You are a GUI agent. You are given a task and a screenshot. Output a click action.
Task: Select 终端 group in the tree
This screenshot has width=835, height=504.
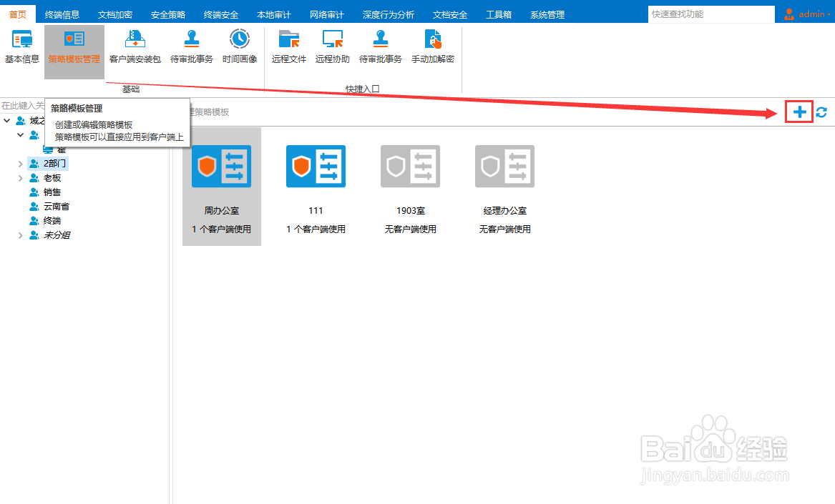tap(52, 221)
